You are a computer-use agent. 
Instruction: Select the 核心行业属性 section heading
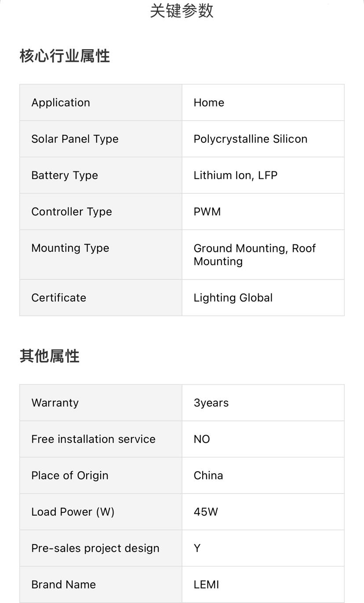(x=65, y=56)
